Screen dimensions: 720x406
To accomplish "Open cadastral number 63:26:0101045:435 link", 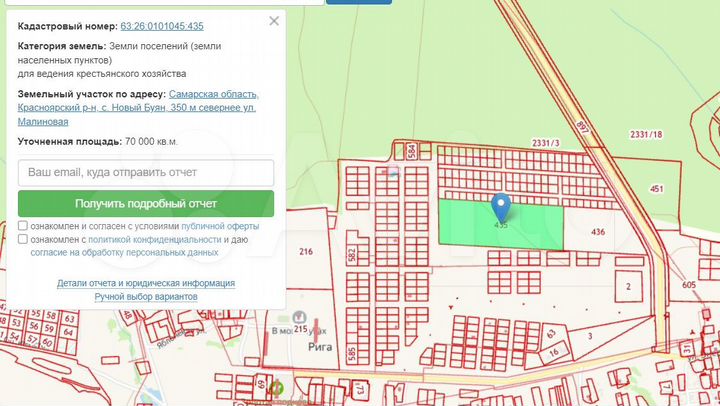I will (161, 25).
